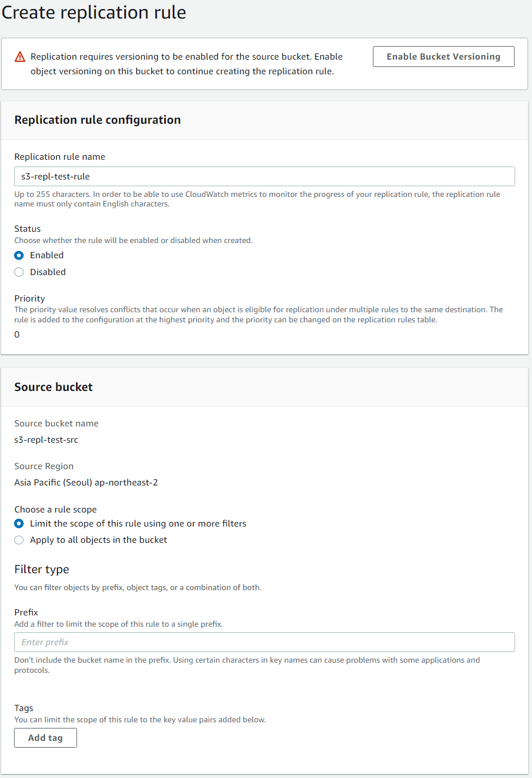532x778 pixels.
Task: Choose Apply to all objects in the bucket
Action: (19, 540)
